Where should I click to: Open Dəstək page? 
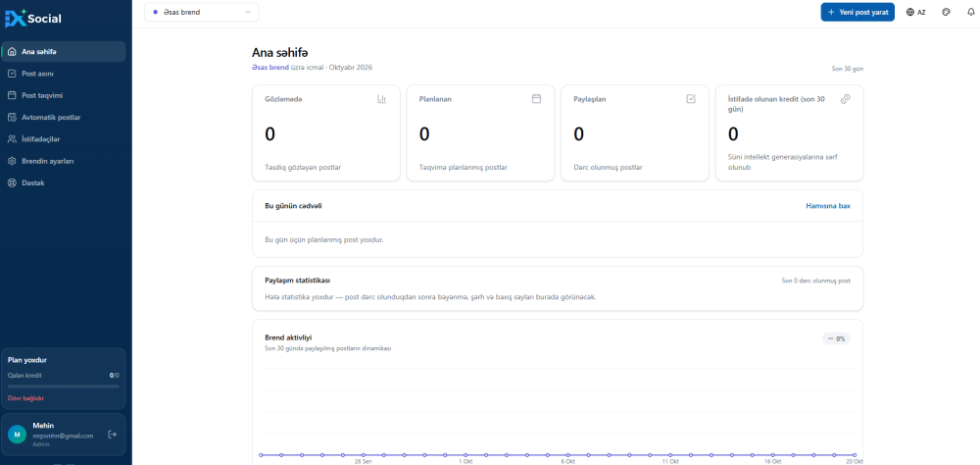pos(63,182)
